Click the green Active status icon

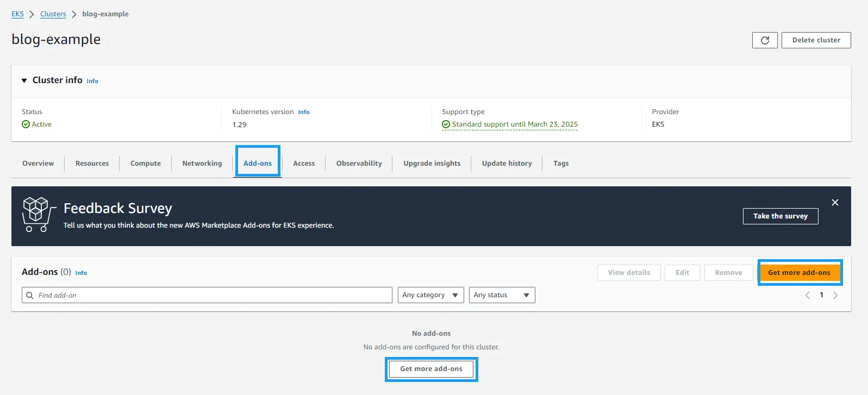[26, 124]
